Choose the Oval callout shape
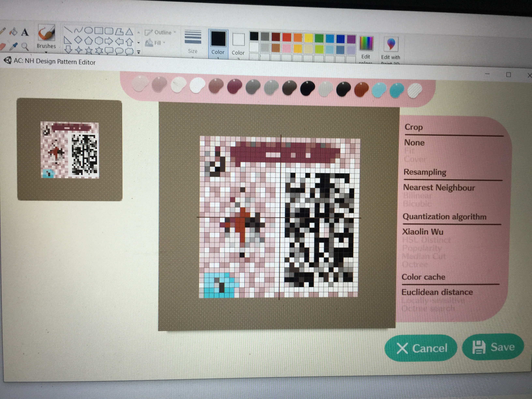The image size is (532, 399). tap(119, 51)
